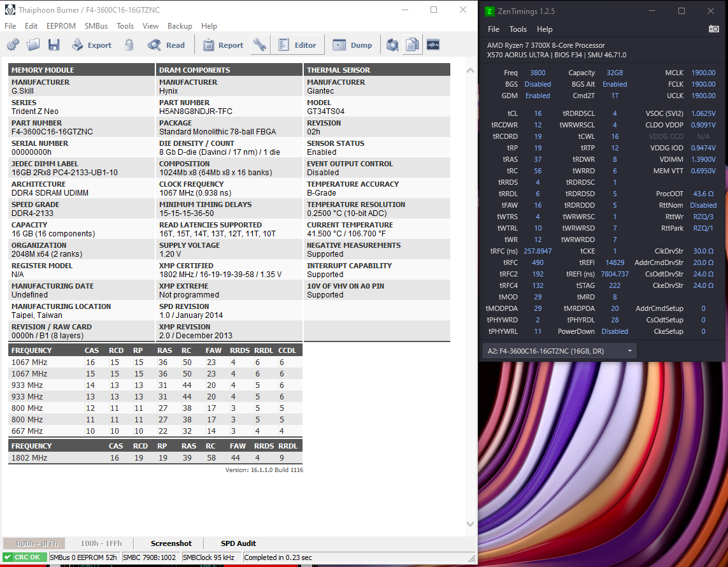Click the SMBC 790B:1002 status field

pyautogui.click(x=150, y=557)
